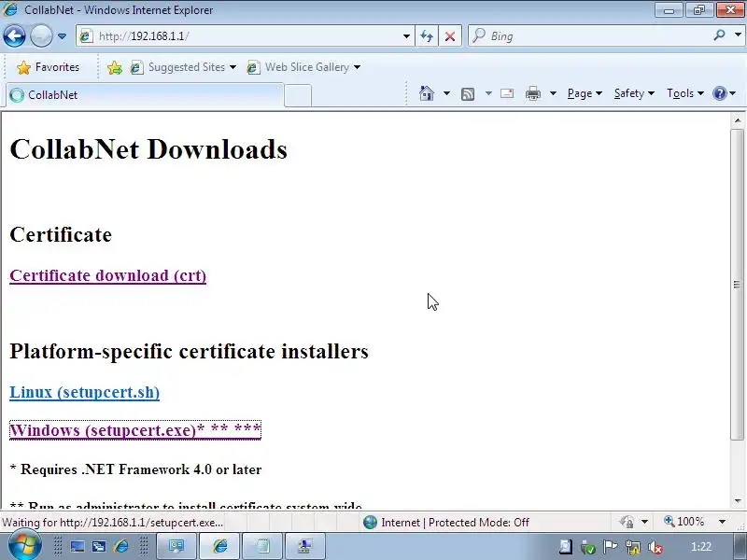Click the Read Mail icon
747x560 pixels.
click(x=507, y=93)
